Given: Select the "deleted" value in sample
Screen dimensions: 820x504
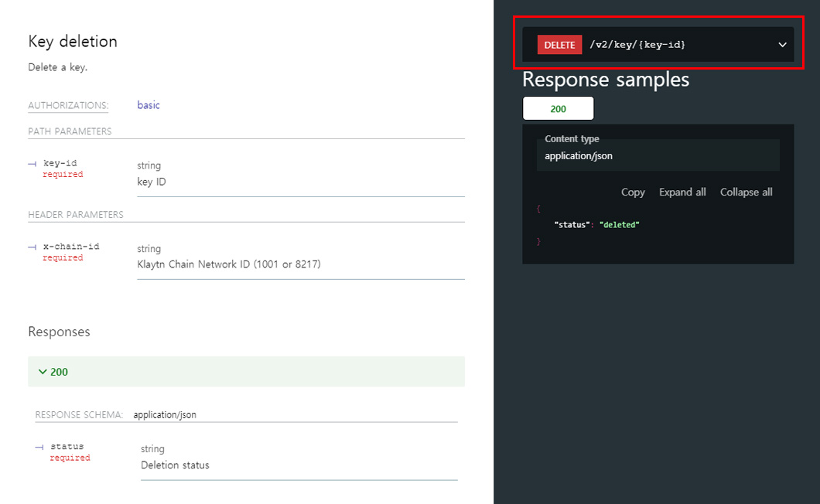Looking at the screenshot, I should point(619,225).
